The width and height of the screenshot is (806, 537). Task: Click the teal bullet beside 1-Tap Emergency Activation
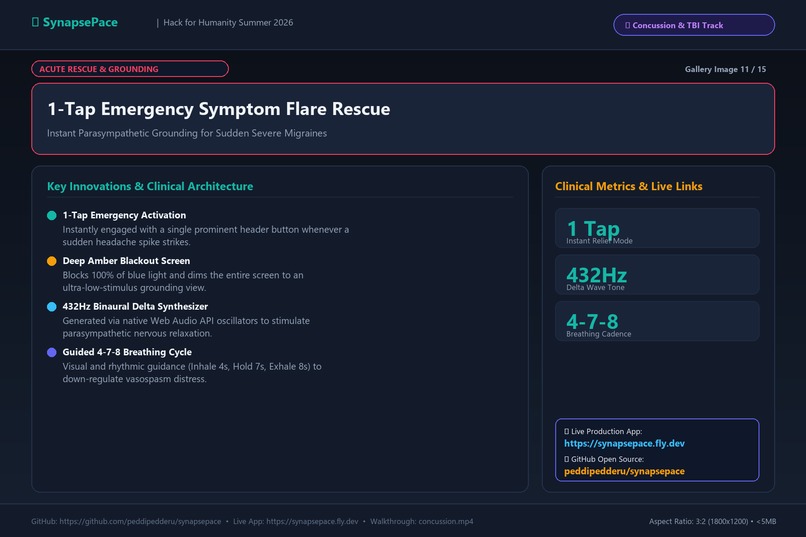pyautogui.click(x=51, y=215)
